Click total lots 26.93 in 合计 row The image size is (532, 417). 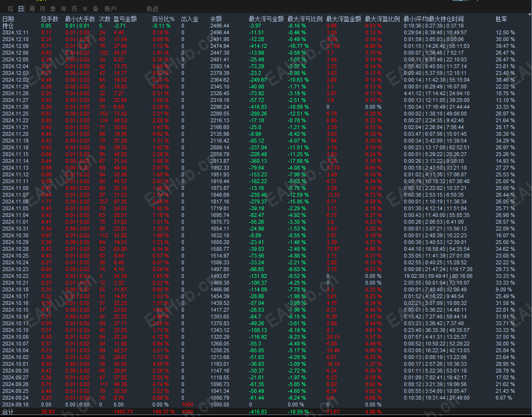click(x=47, y=412)
